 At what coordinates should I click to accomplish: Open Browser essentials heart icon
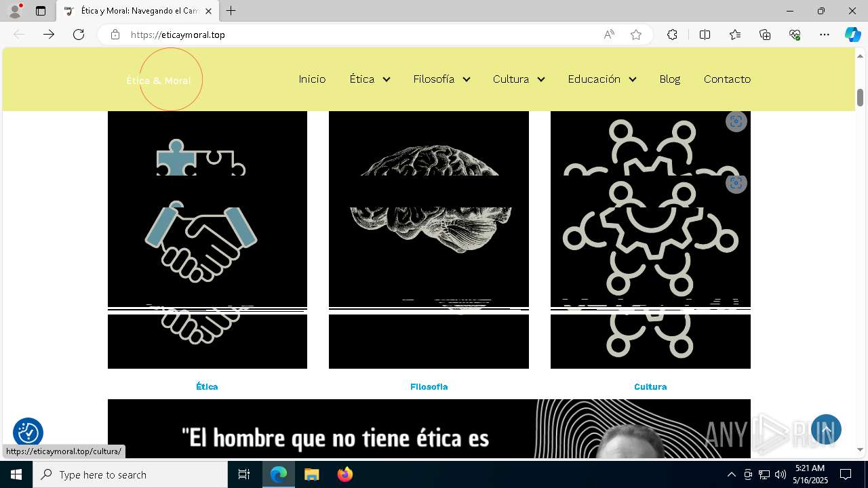coord(795,35)
